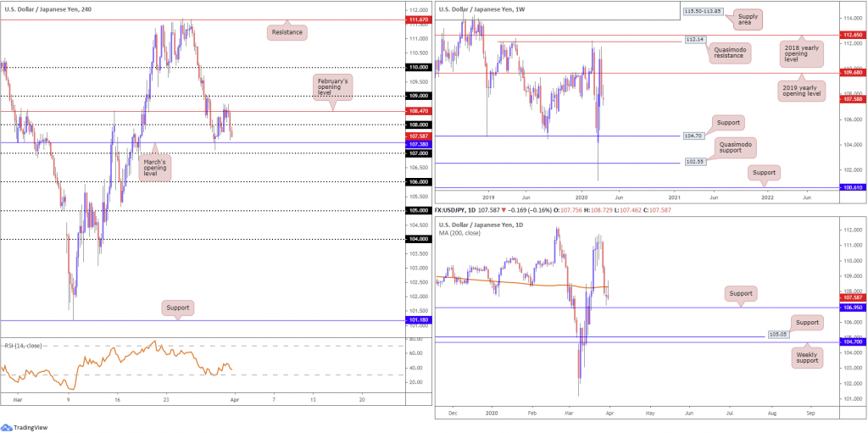Click the blue 100.610 price label
This screenshot has height=433, width=868.
point(854,188)
